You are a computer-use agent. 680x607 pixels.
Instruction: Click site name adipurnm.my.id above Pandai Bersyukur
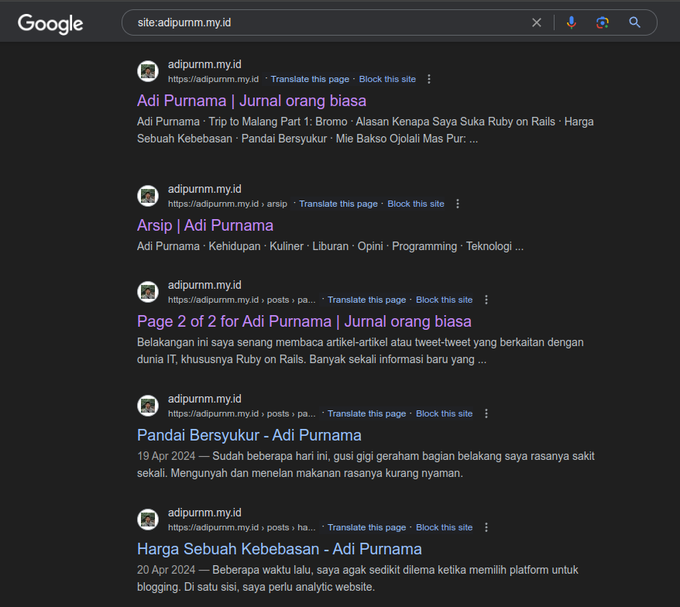coord(205,399)
